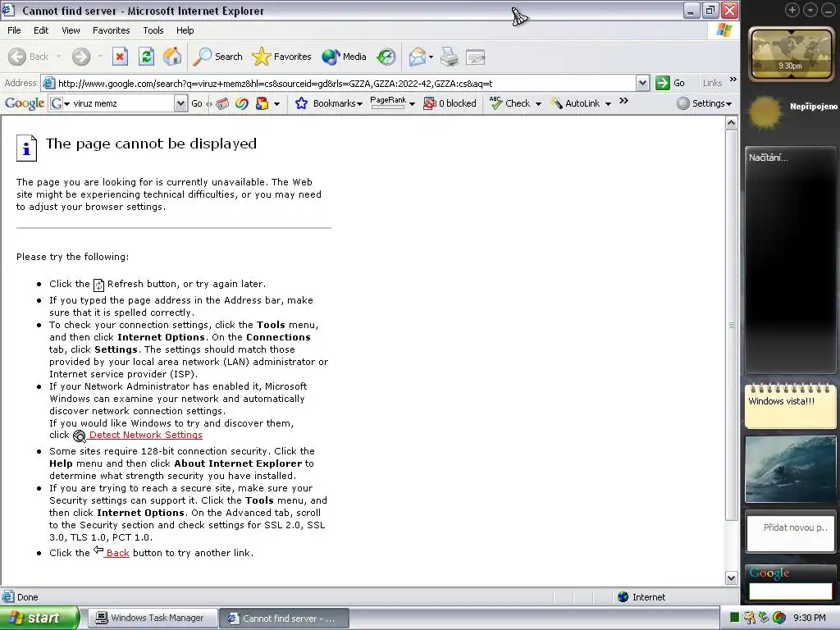The image size is (840, 630).
Task: Click the vertical scrollbar thumb
Action: (x=731, y=325)
